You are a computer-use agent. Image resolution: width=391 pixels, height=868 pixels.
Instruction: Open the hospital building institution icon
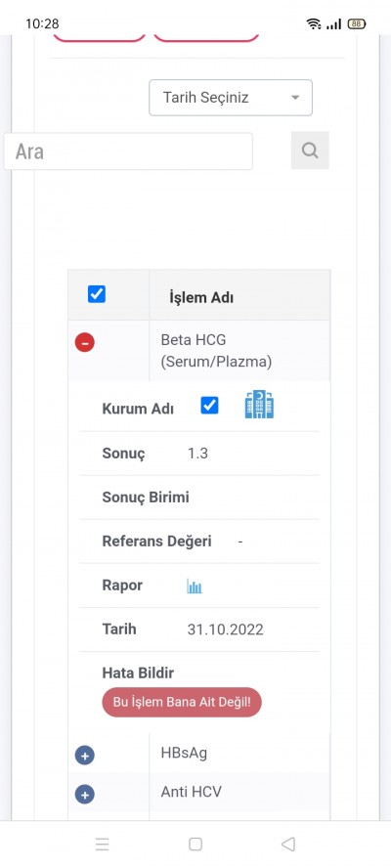click(259, 405)
